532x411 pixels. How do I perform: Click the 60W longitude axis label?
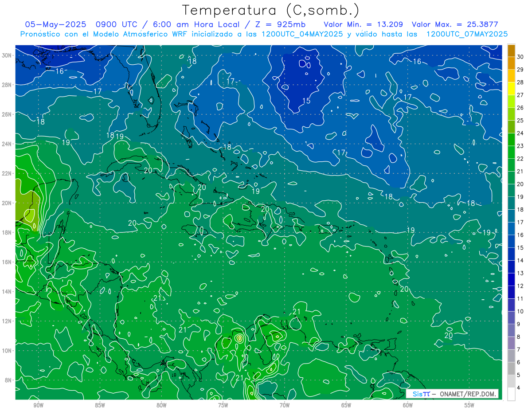(x=408, y=405)
